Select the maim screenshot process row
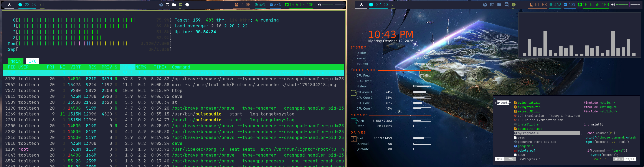 pyautogui.click(x=173, y=85)
